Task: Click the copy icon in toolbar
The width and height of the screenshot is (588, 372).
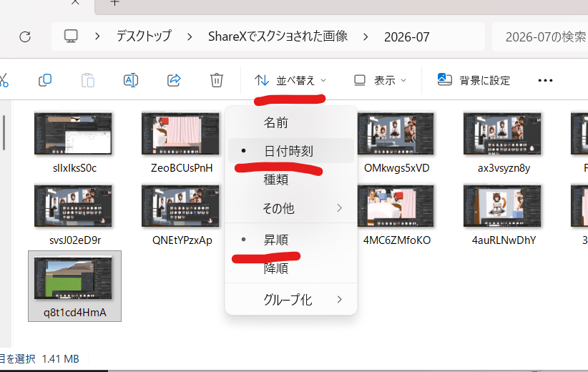Action: coord(45,80)
